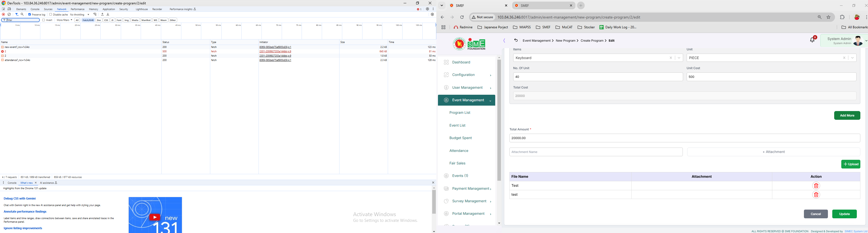Click into the Attachment Name field
The height and width of the screenshot is (233, 868).
point(596,152)
